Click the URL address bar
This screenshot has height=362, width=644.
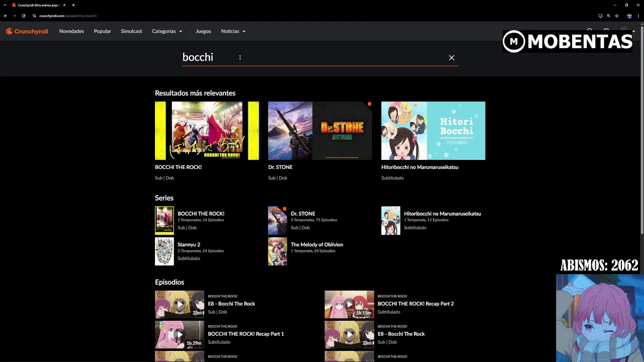pyautogui.click(x=312, y=16)
